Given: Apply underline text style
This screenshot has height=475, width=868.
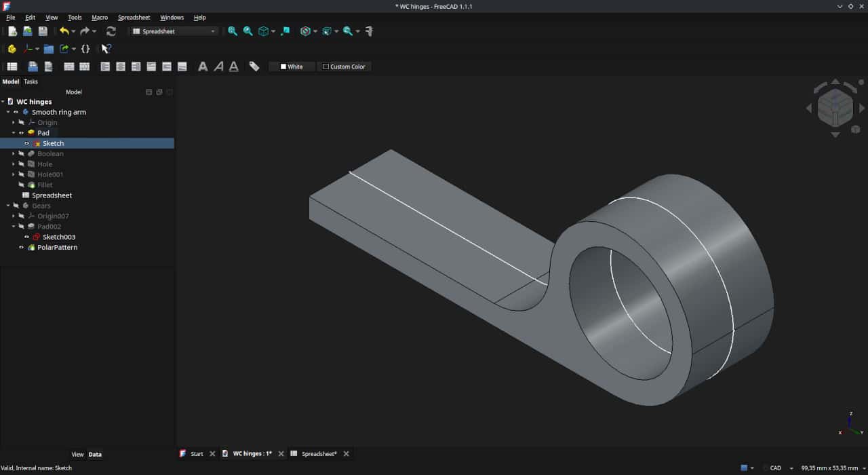Looking at the screenshot, I should tap(234, 66).
